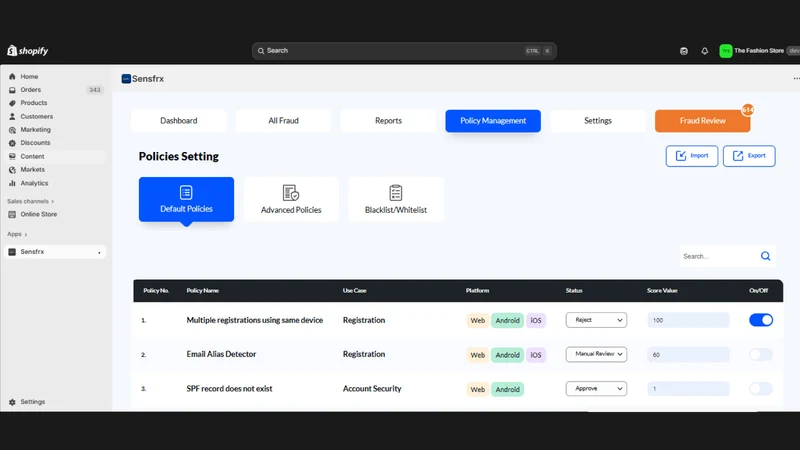
Task: Select the Default Policies card
Action: pyautogui.click(x=186, y=199)
